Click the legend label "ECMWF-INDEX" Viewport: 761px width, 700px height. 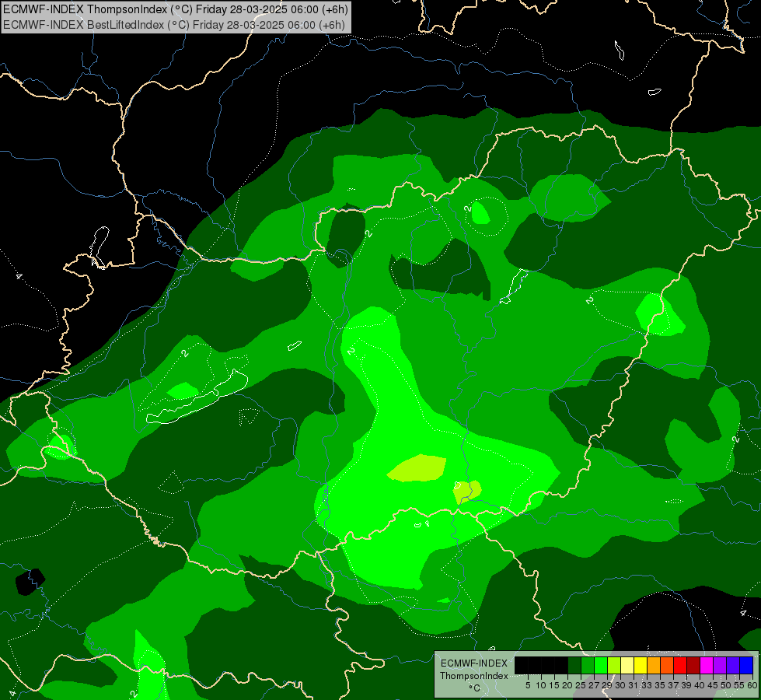click(x=474, y=663)
